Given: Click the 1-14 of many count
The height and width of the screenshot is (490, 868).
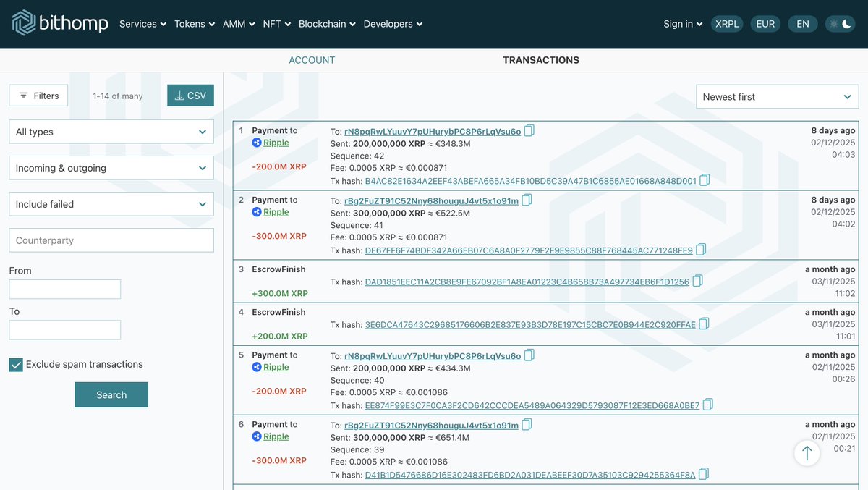Looking at the screenshot, I should click(x=118, y=96).
